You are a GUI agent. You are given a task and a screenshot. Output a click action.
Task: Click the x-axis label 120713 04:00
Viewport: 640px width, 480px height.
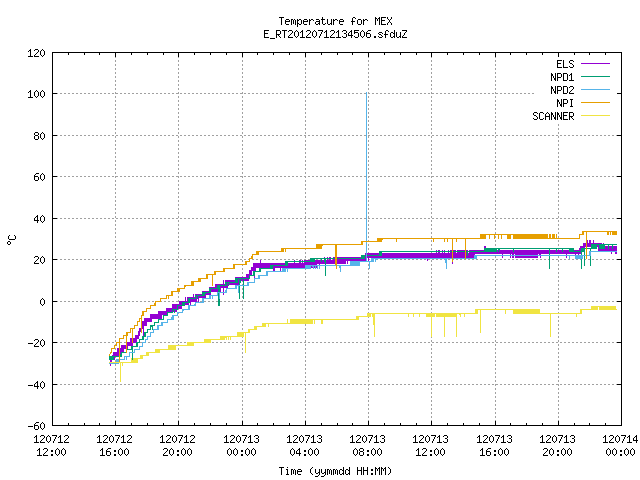click(x=304, y=446)
